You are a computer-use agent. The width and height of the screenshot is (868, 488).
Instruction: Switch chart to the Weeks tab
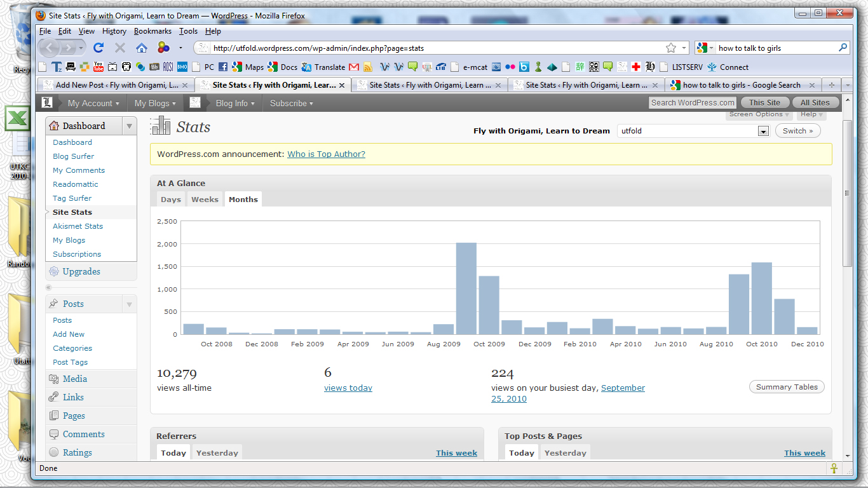[205, 200]
